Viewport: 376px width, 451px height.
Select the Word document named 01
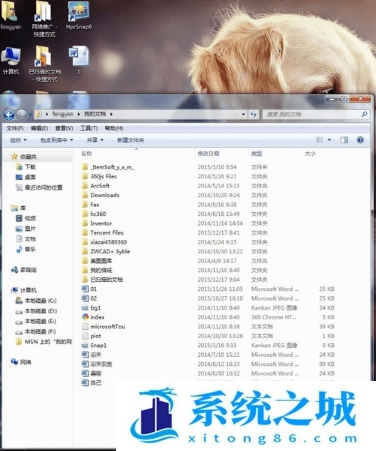[89, 289]
